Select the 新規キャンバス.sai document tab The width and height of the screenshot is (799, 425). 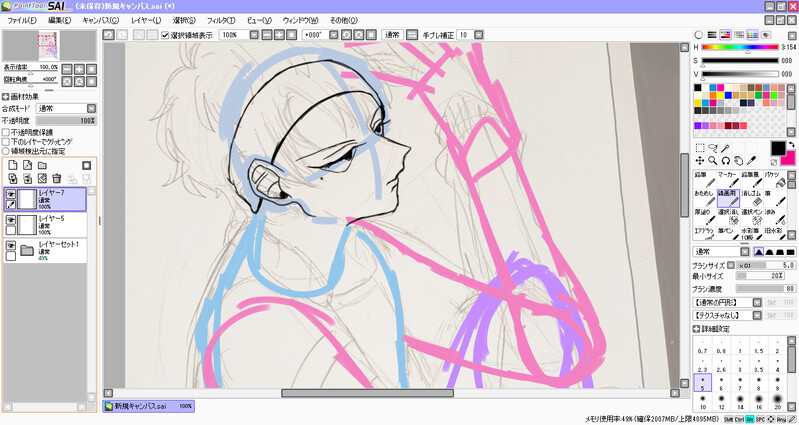tap(148, 406)
